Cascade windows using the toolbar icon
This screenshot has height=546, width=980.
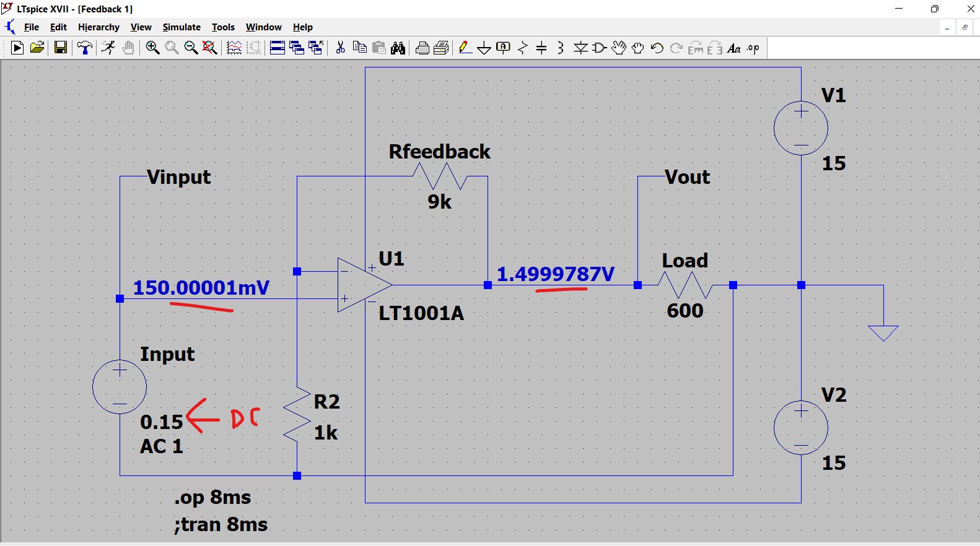click(316, 48)
